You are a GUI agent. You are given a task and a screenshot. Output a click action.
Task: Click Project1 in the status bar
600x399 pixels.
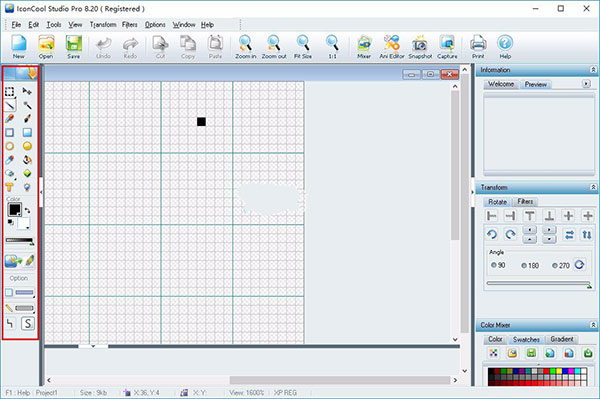pyautogui.click(x=46, y=392)
